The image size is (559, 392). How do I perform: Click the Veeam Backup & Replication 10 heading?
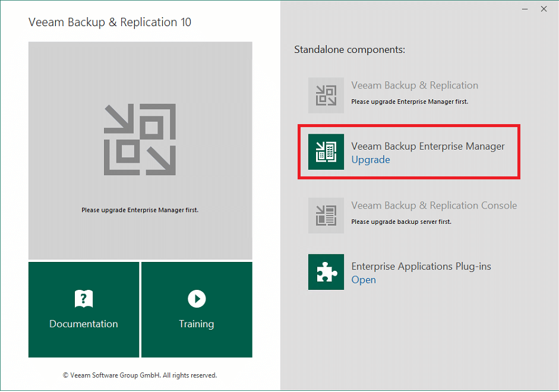(x=110, y=22)
